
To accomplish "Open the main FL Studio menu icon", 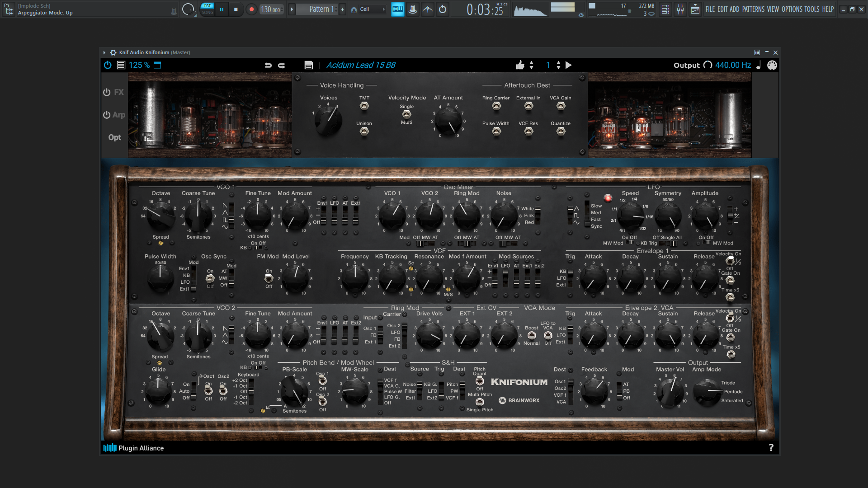I will point(9,9).
